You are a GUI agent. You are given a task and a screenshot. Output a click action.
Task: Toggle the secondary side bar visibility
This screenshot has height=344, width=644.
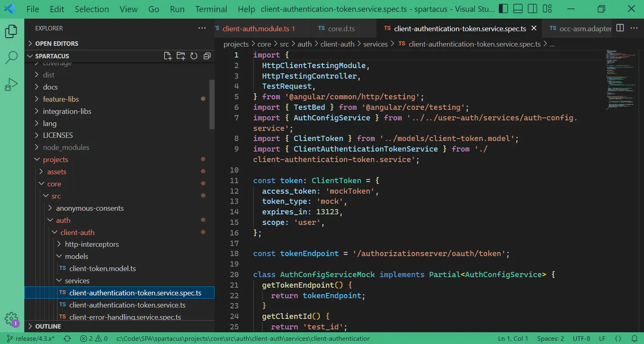[532, 9]
